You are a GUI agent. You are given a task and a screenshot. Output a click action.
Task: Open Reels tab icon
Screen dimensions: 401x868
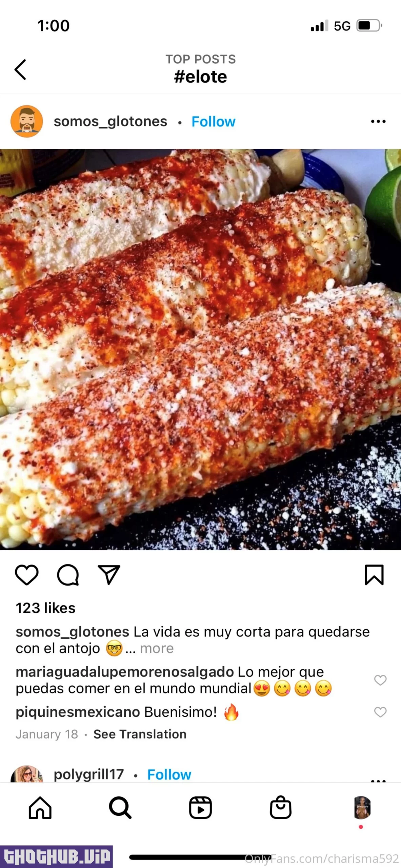200,808
